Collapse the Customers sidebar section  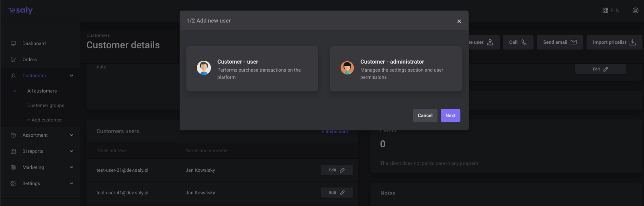72,76
